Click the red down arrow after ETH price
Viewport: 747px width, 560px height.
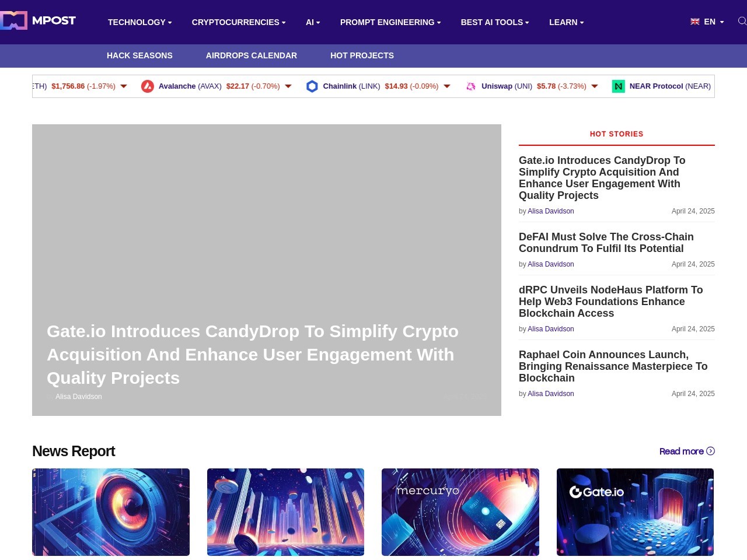124,86
